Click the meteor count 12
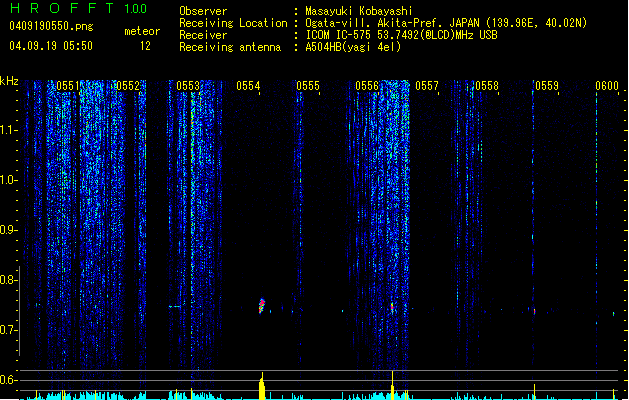The height and width of the screenshot is (400, 629). pyautogui.click(x=145, y=46)
